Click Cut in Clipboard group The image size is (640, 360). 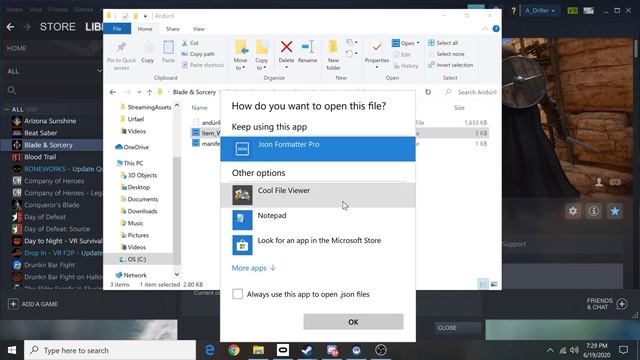point(190,43)
